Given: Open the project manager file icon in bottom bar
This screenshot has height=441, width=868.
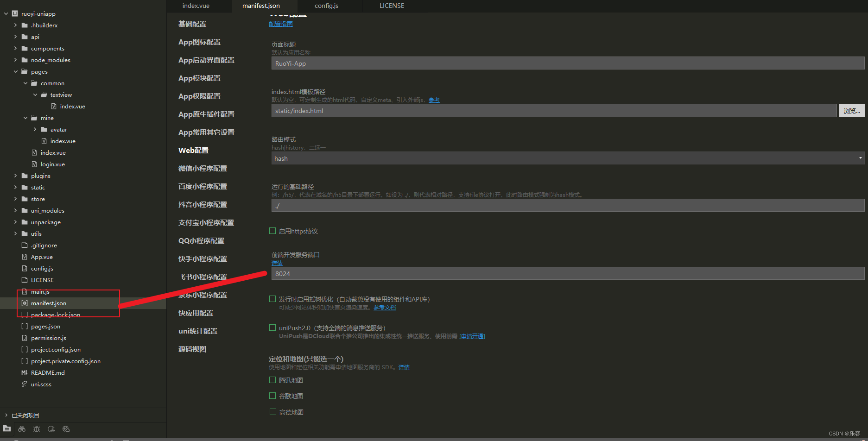Looking at the screenshot, I should (7, 428).
